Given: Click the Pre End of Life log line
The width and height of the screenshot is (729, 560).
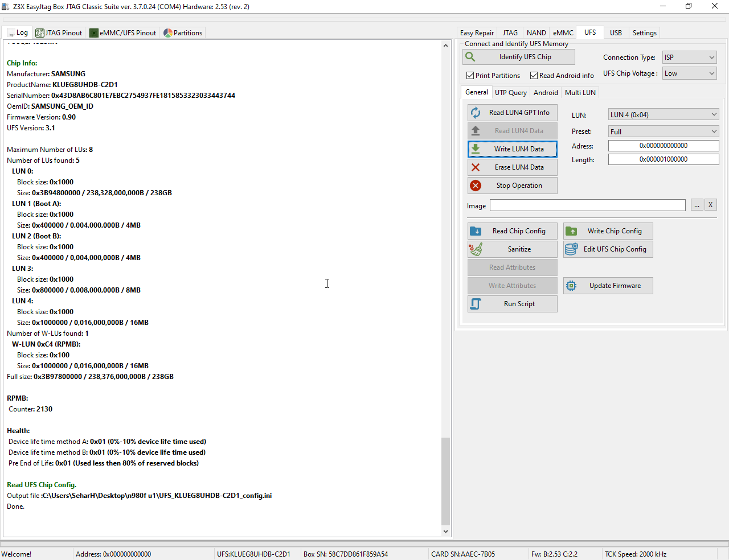Looking at the screenshot, I should 104,463.
